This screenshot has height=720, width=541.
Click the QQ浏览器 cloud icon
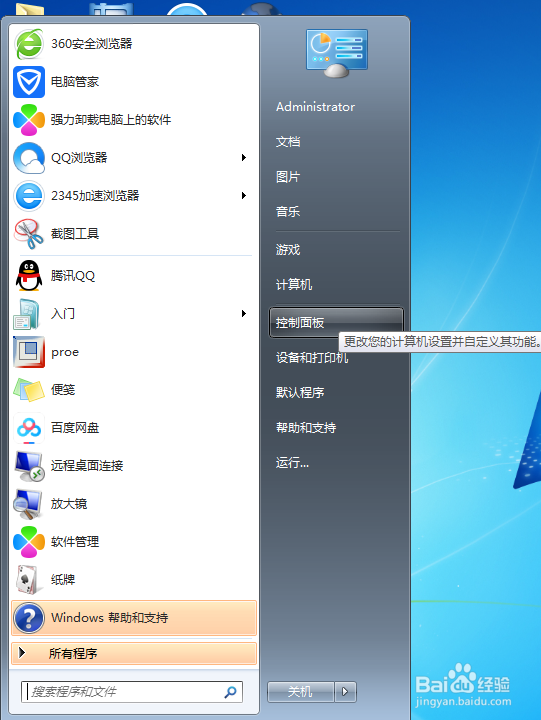pos(29,158)
